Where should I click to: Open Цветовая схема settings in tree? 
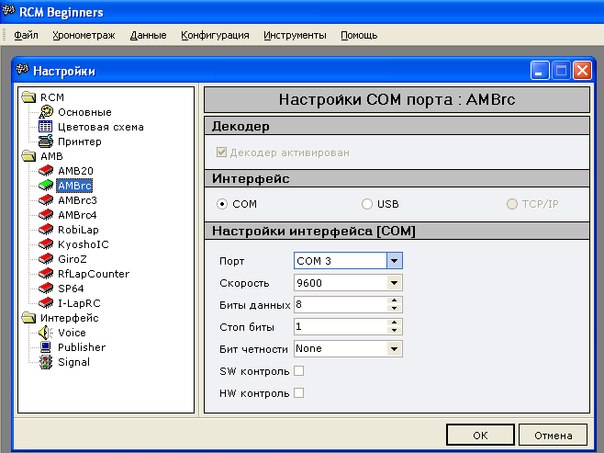[x=101, y=127]
